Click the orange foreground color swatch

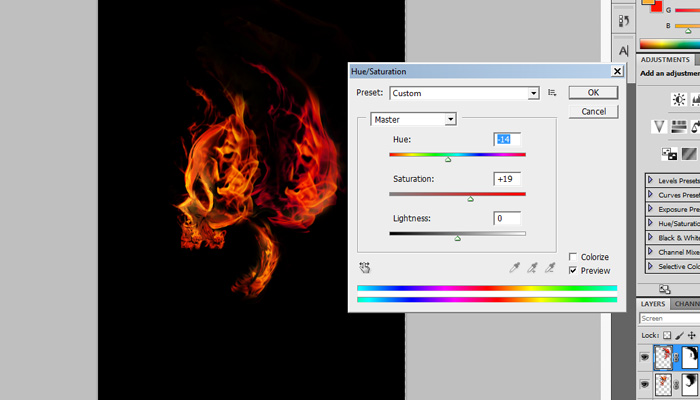click(647, 2)
